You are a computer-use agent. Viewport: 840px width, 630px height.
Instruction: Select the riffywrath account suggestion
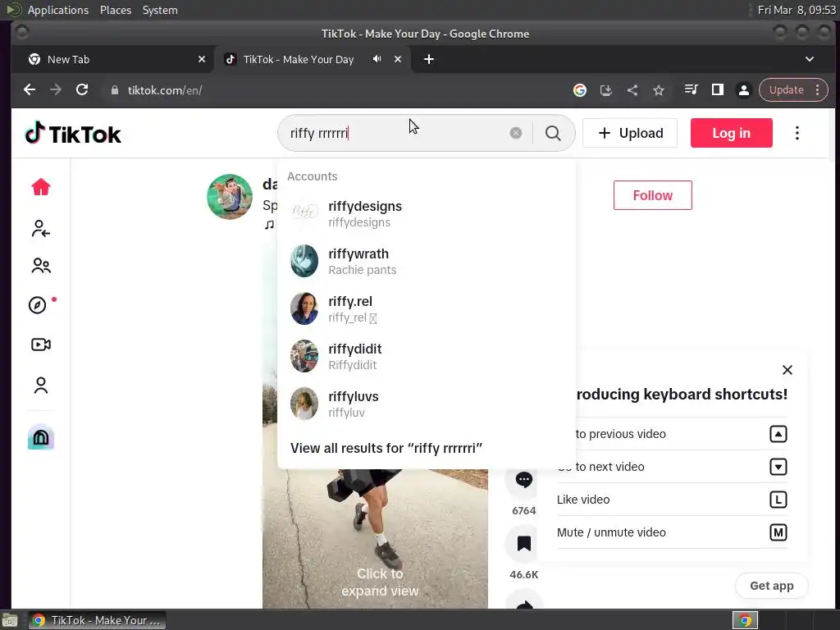click(427, 261)
